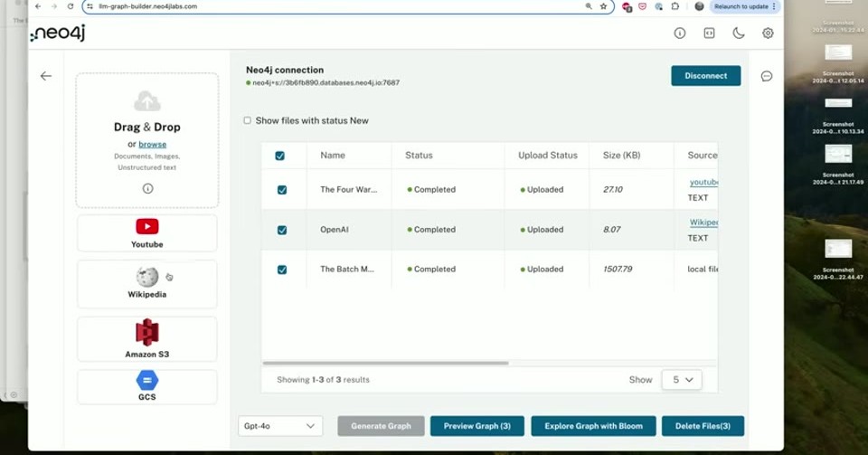Open the settings gear icon

[768, 33]
